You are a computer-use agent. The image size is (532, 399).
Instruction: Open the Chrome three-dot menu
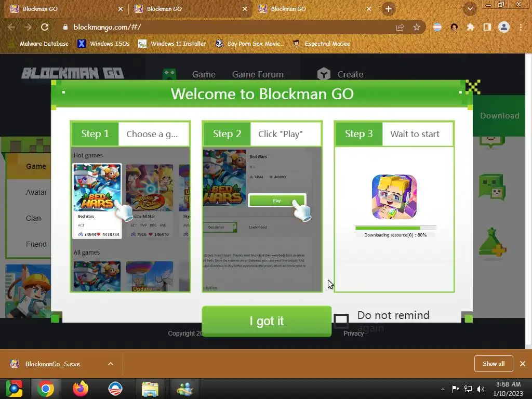pyautogui.click(x=521, y=27)
